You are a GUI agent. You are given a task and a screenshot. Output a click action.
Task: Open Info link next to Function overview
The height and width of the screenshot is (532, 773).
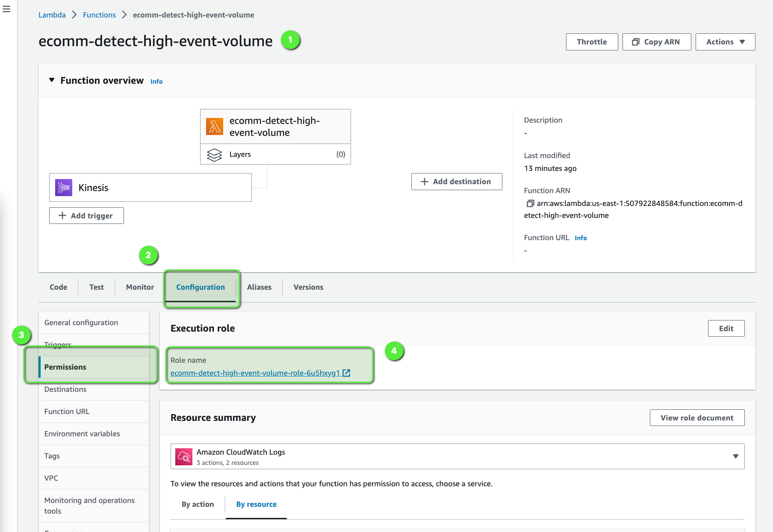[156, 82]
